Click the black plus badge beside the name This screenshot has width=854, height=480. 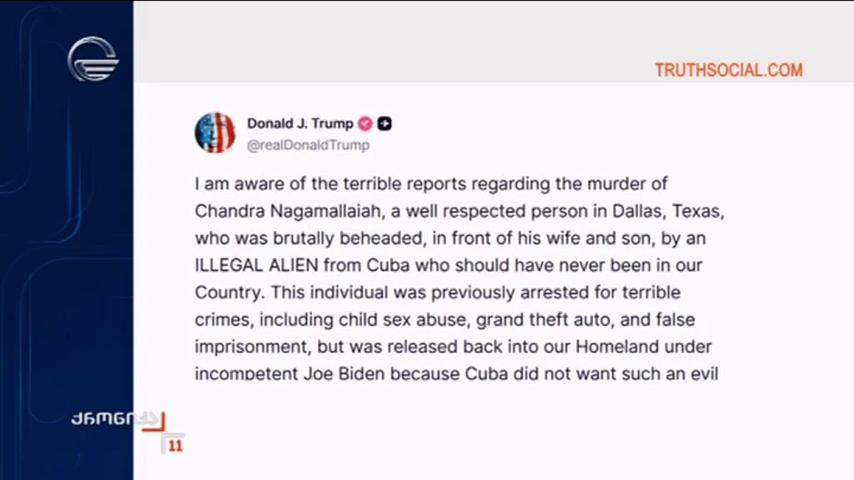385,124
